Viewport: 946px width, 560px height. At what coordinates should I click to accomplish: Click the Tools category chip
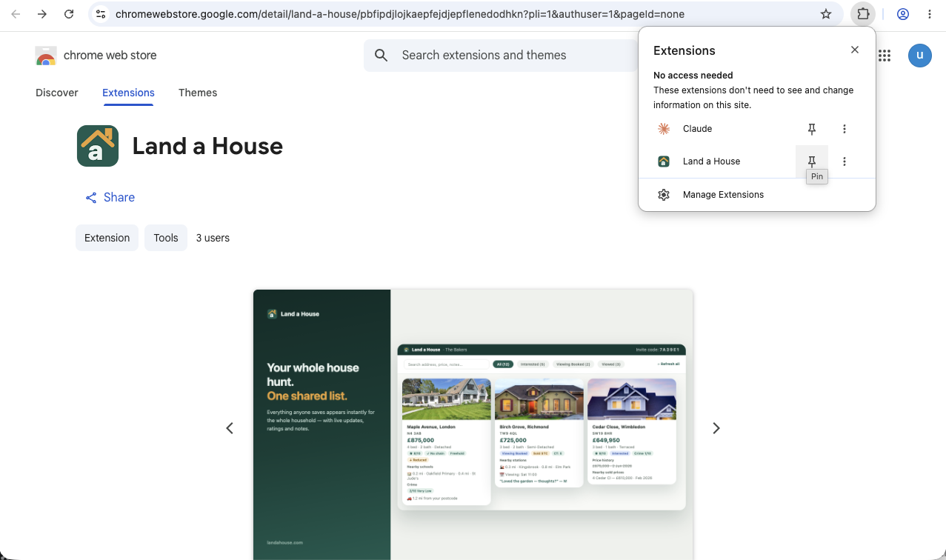[166, 238]
